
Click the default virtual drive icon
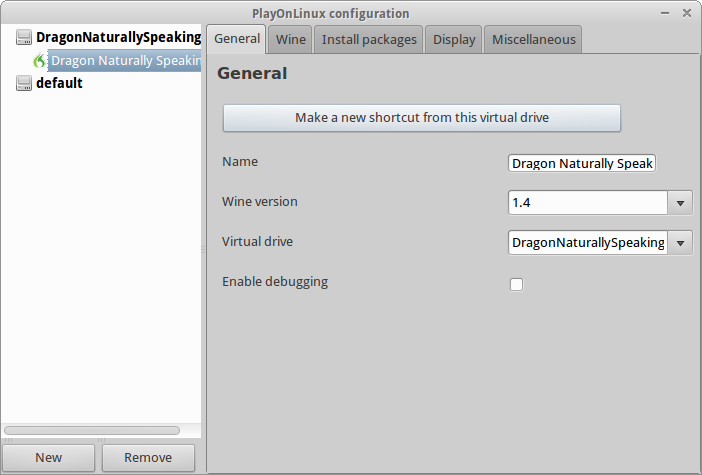click(24, 83)
